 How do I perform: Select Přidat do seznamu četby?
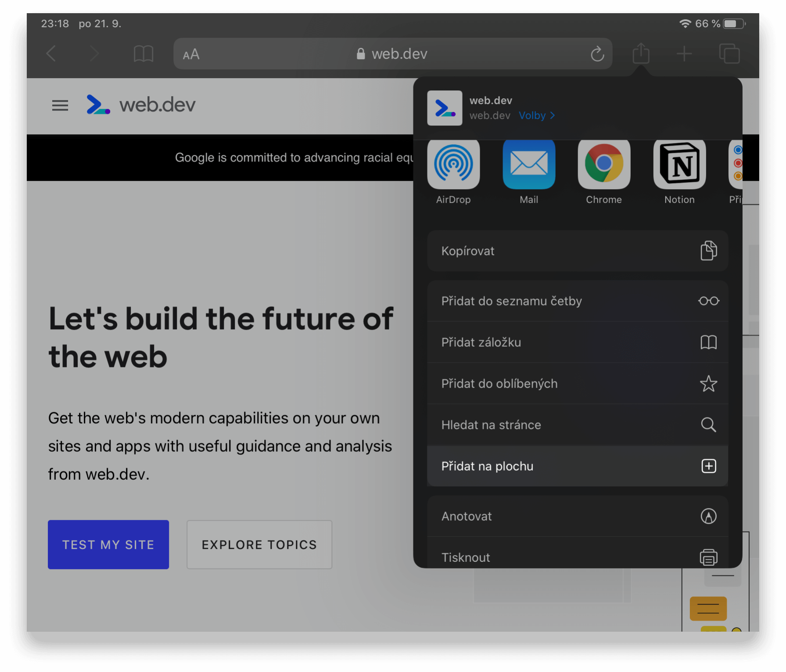578,301
